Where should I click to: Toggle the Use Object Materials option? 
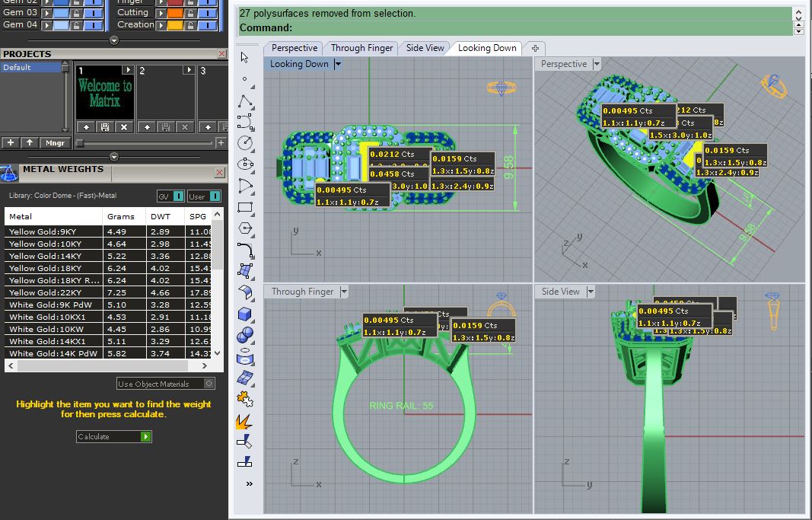pos(166,384)
